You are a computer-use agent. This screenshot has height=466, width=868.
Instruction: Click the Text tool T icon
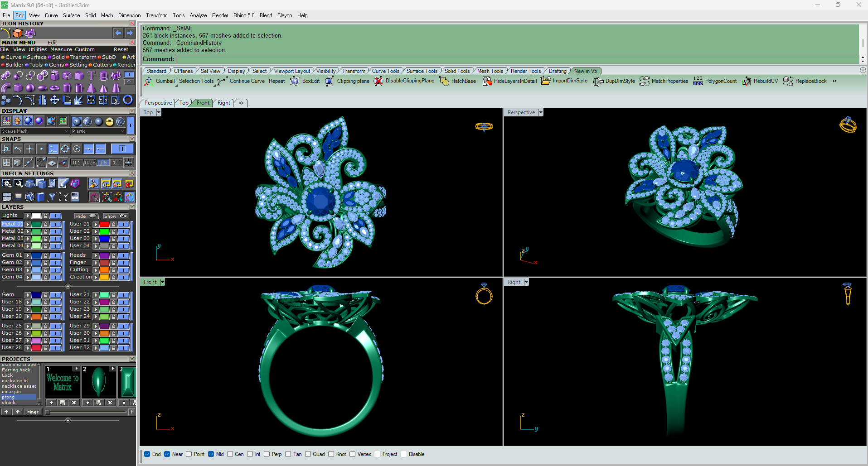point(91,76)
